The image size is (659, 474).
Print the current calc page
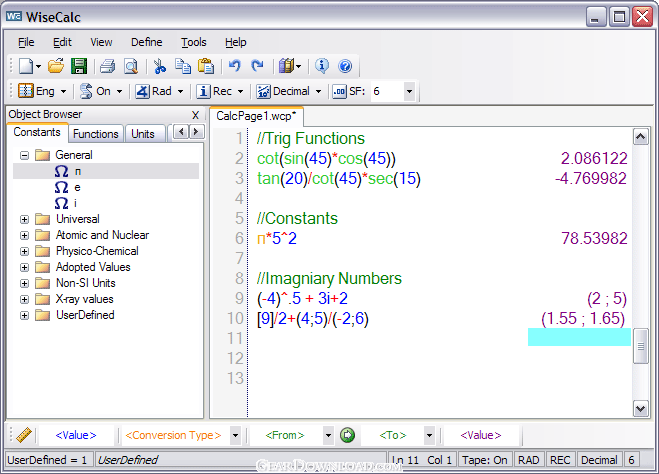[x=108, y=66]
